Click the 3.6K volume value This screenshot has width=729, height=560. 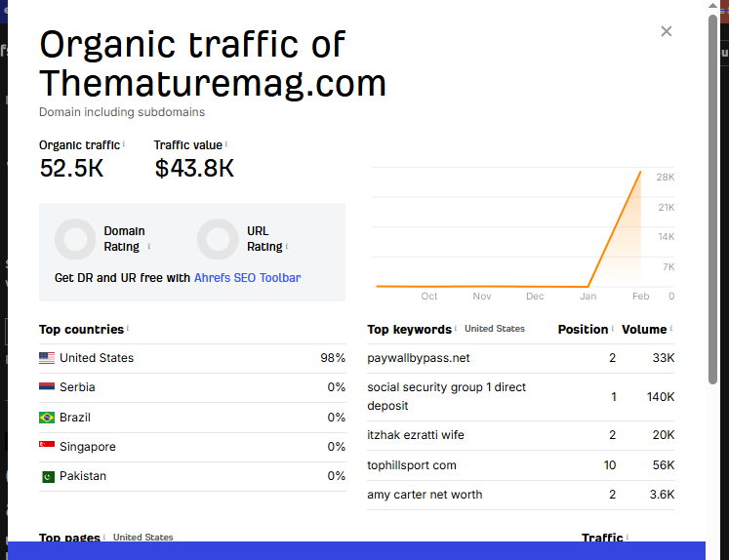tap(662, 495)
